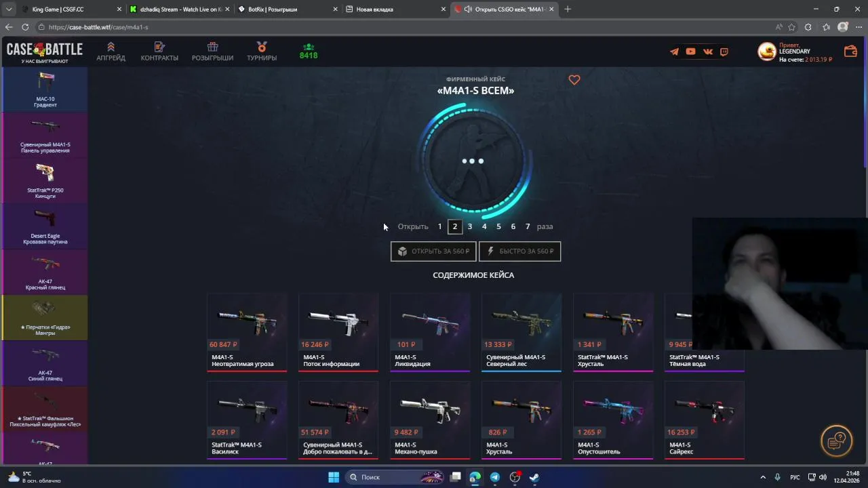Select M4A1-S Неотвратимая угроза item card
Screen dimensions: 868x488
[x=247, y=332]
